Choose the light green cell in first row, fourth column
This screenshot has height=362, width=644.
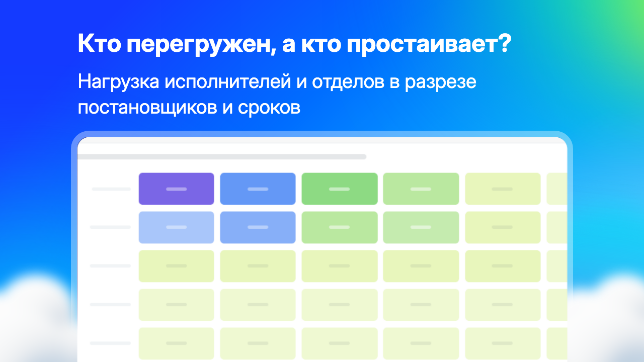pos(421,189)
